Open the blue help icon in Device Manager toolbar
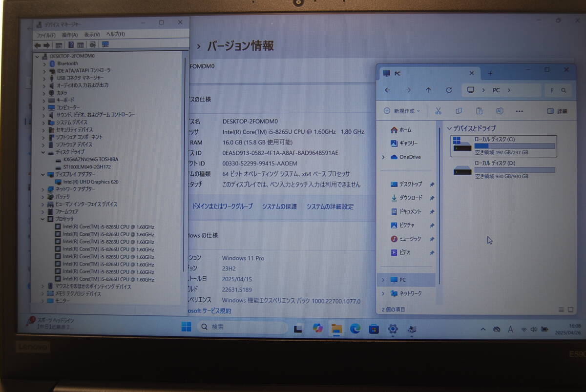Image resolution: width=586 pixels, height=392 pixels. point(71,45)
